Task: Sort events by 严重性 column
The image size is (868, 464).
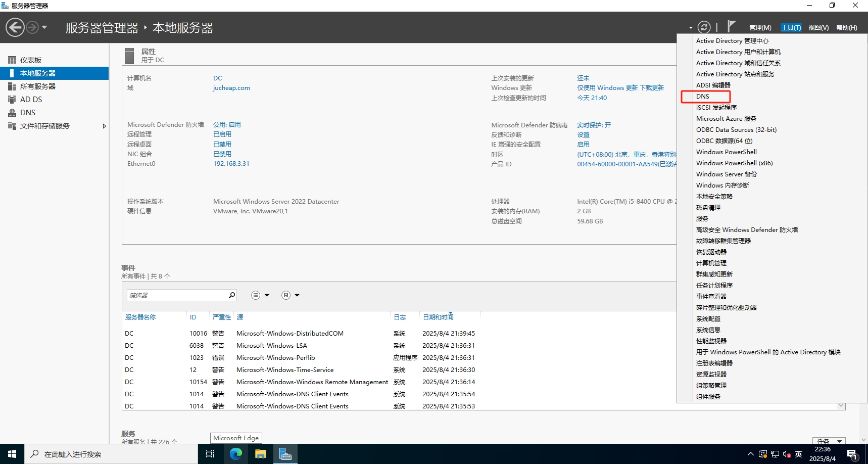Action: click(x=221, y=317)
